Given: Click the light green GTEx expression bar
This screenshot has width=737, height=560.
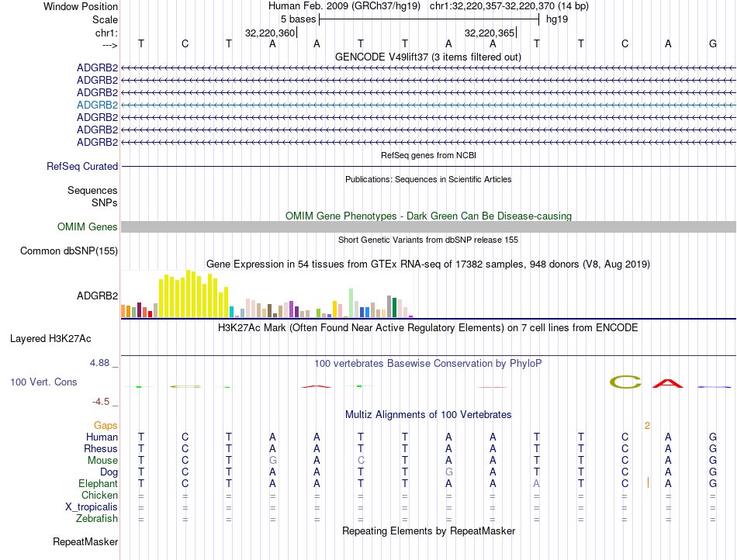Looking at the screenshot, I should [351, 303].
